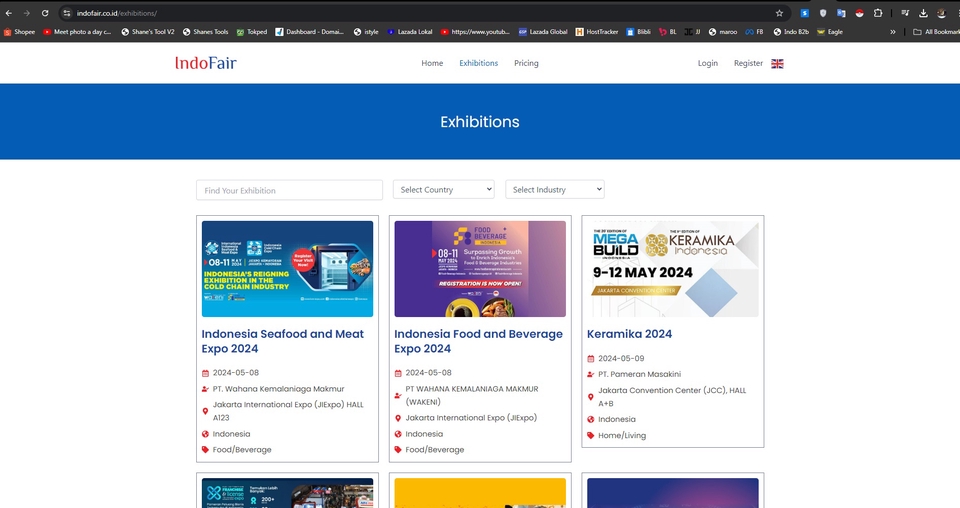
Task: Open the Indonesia Seafood and Meat Expo 2024 title
Action: click(x=282, y=341)
